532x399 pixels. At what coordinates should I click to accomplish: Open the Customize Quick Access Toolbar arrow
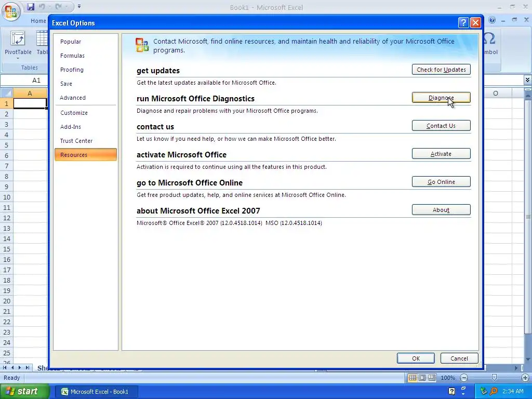[x=79, y=6]
